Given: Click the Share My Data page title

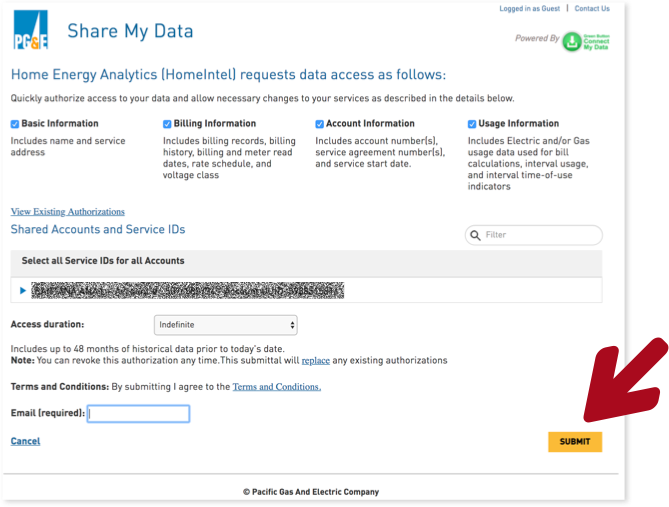Looking at the screenshot, I should point(130,31).
